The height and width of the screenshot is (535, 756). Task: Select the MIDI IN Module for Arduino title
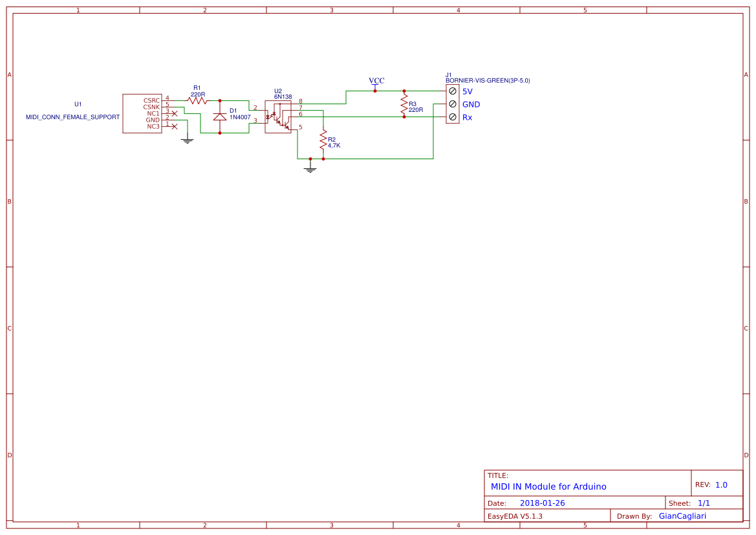click(548, 486)
